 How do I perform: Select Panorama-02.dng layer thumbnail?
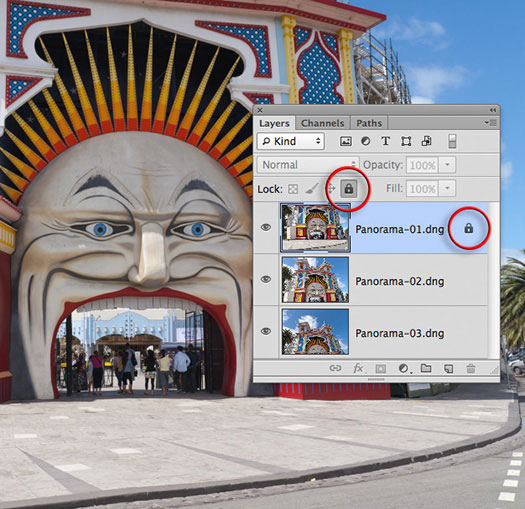(315, 280)
